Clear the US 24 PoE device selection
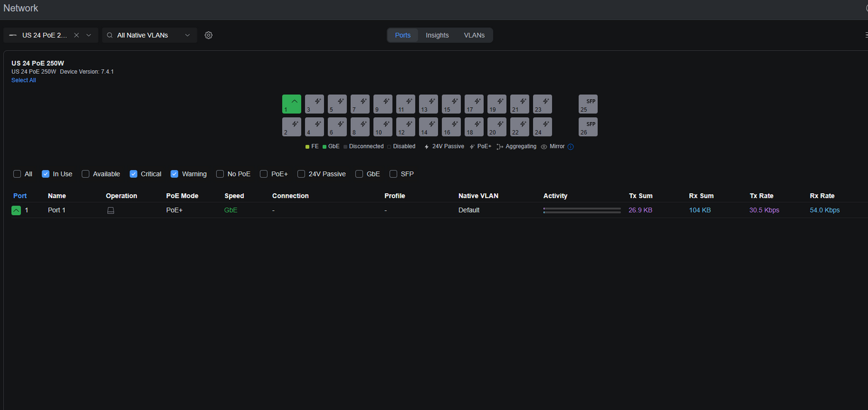The width and height of the screenshot is (868, 410). point(76,35)
